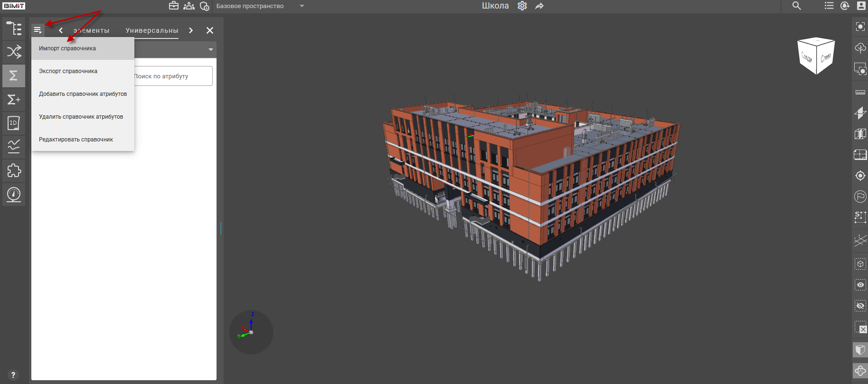Click the share arrow next to Школа
The height and width of the screenshot is (384, 868).
[x=539, y=6]
